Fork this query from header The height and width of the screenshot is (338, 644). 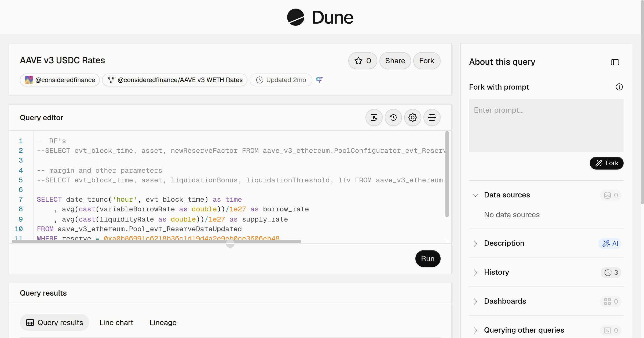click(x=427, y=61)
